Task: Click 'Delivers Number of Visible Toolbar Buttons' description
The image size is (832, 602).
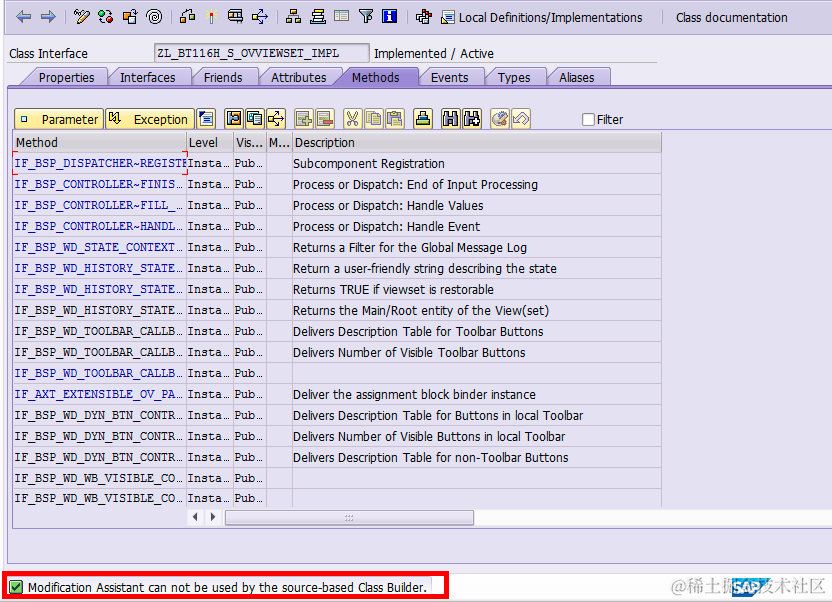Action: coord(409,353)
